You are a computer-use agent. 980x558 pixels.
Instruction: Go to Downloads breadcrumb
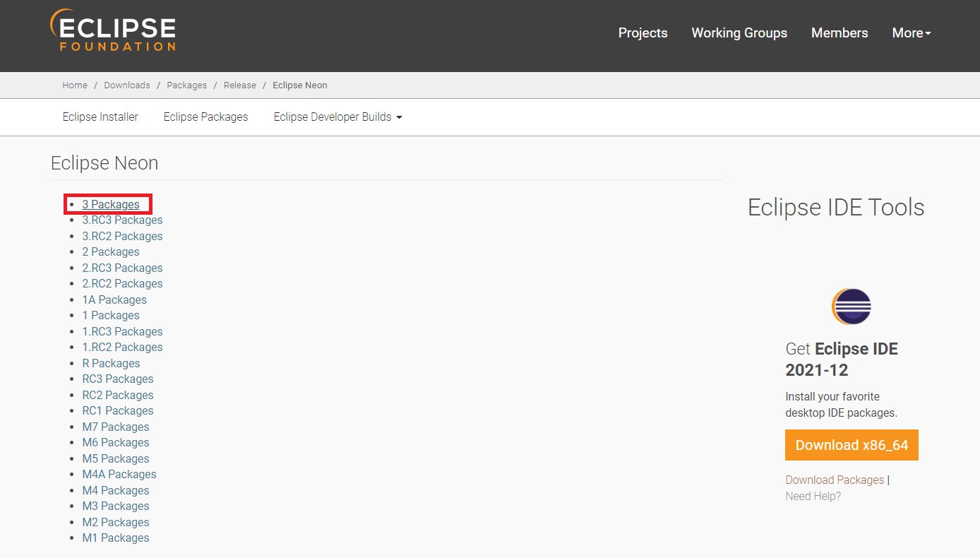[127, 85]
